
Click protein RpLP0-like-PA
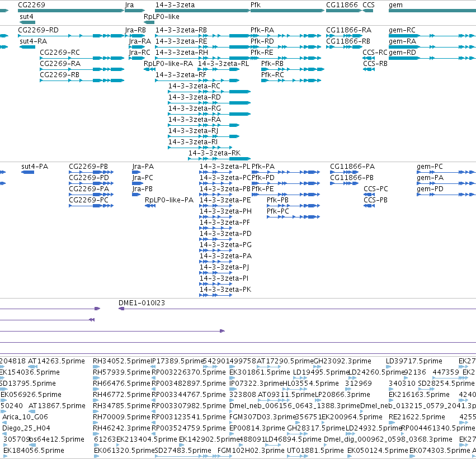click(150, 206)
